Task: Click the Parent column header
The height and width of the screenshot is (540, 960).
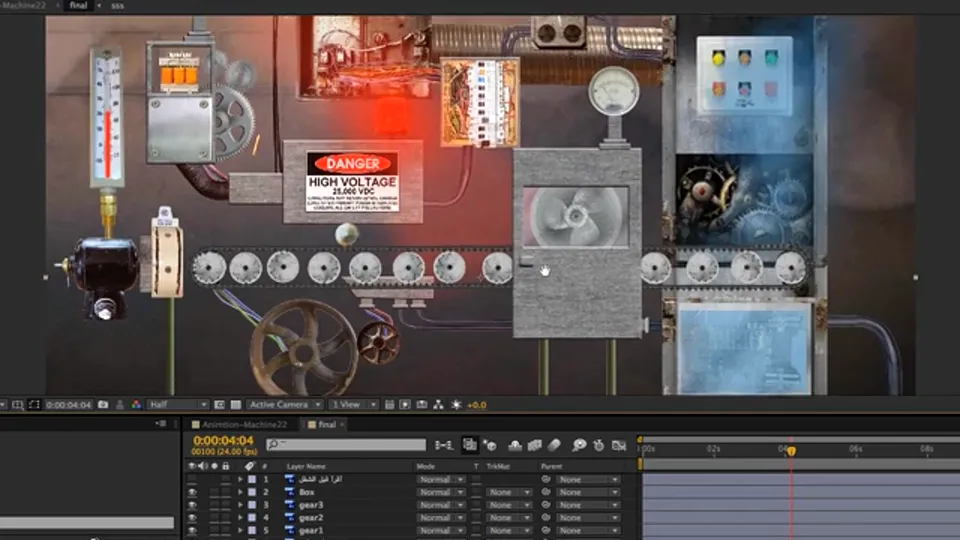Action: pos(551,467)
